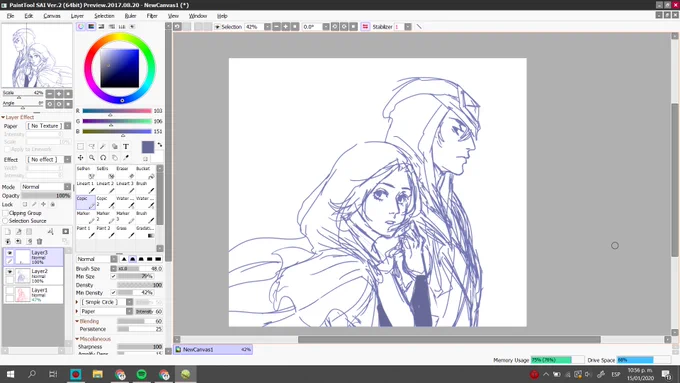Click the Brush Size value slider
This screenshot has height=383, width=680.
140,268
